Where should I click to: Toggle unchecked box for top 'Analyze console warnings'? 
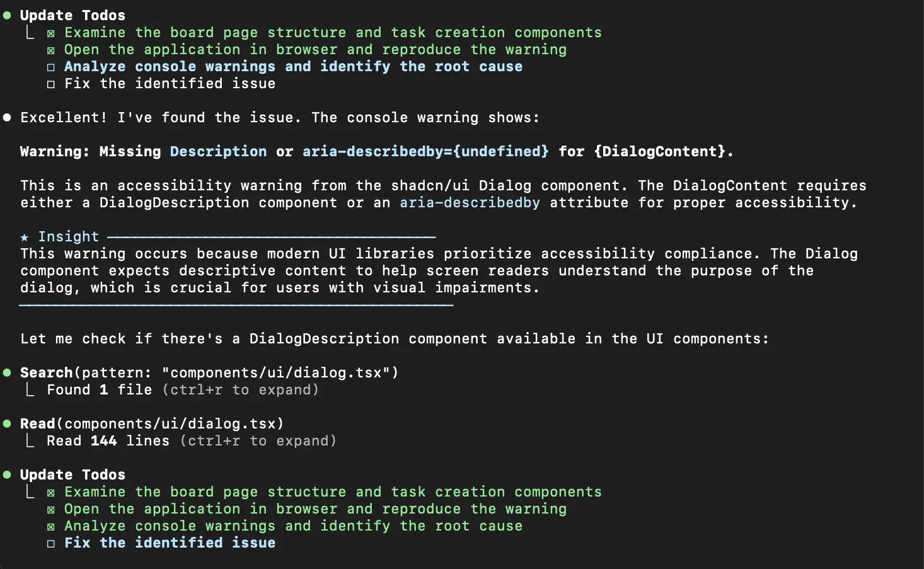pyautogui.click(x=51, y=67)
